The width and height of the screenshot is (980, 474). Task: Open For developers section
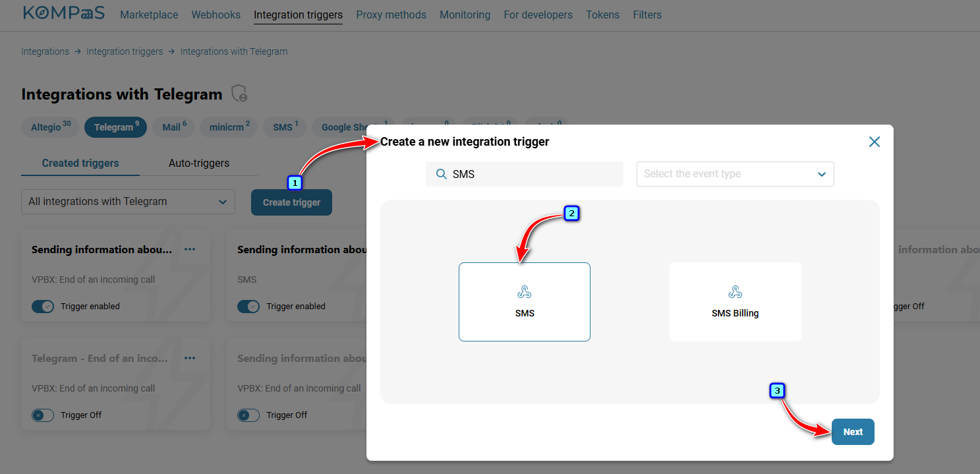pyautogui.click(x=538, y=15)
